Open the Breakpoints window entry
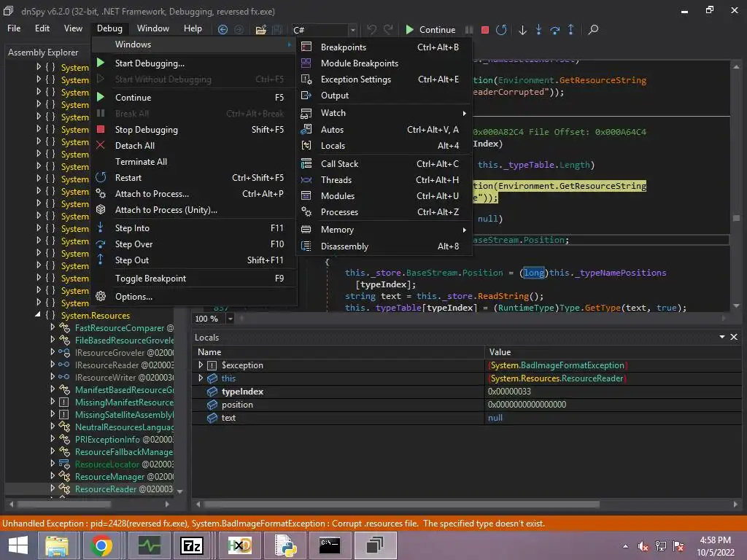Screen dimensions: 747x560 [343, 47]
